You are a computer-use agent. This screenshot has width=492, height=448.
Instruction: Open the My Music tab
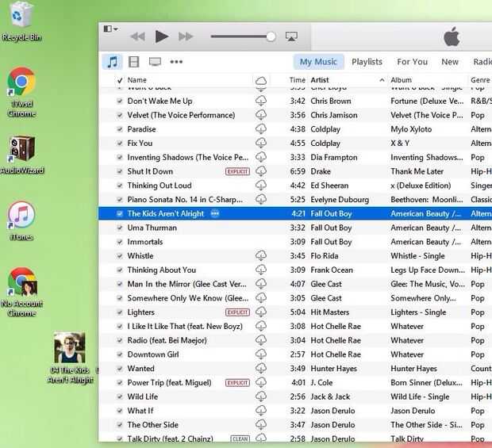[318, 62]
